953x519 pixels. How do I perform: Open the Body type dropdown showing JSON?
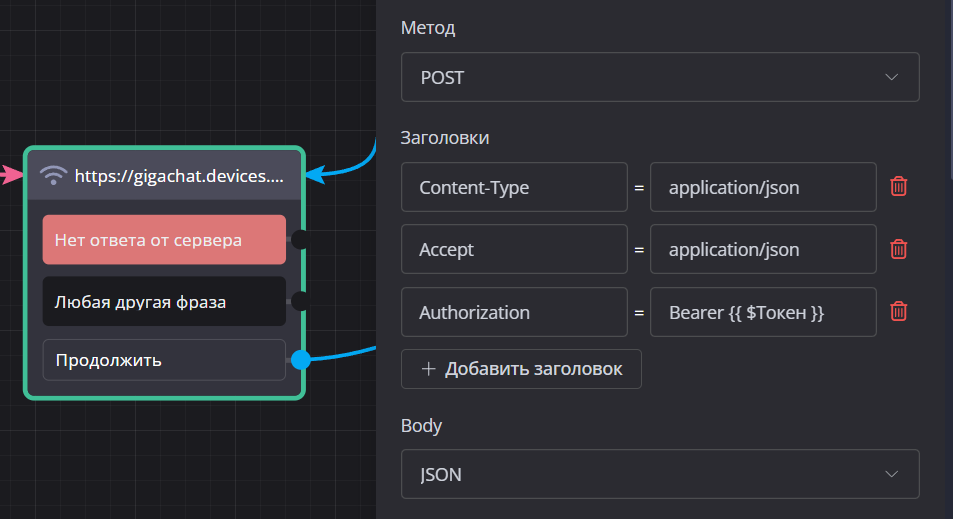click(659, 474)
